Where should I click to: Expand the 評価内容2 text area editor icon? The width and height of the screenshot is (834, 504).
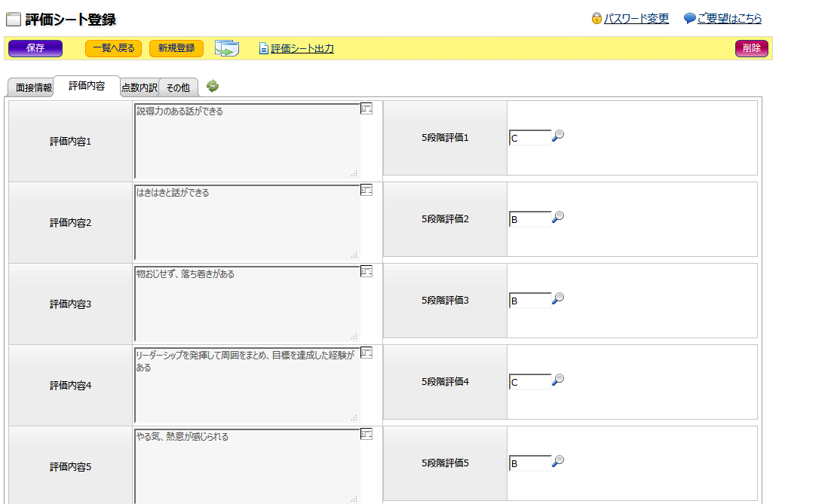click(366, 190)
